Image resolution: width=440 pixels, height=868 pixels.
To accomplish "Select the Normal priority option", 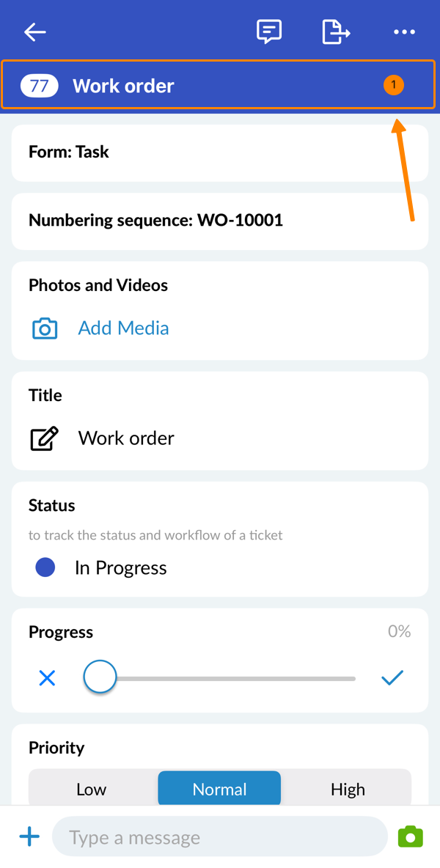I will (x=219, y=789).
